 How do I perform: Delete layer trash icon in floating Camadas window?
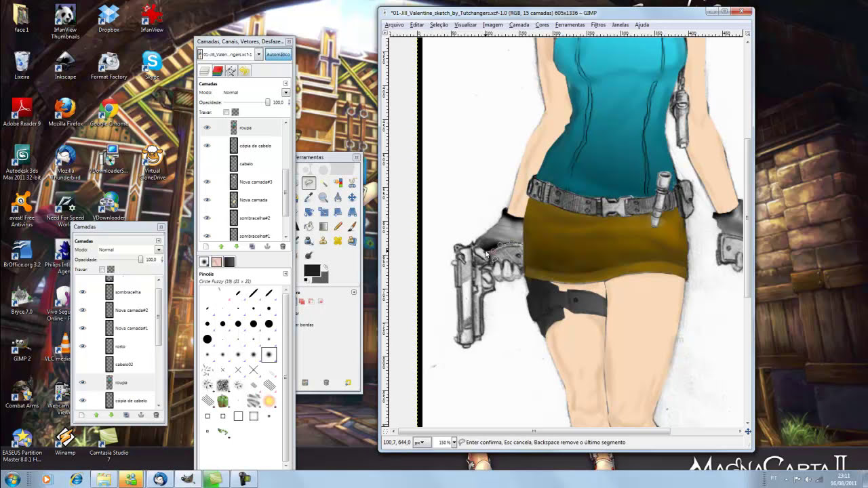coord(156,415)
